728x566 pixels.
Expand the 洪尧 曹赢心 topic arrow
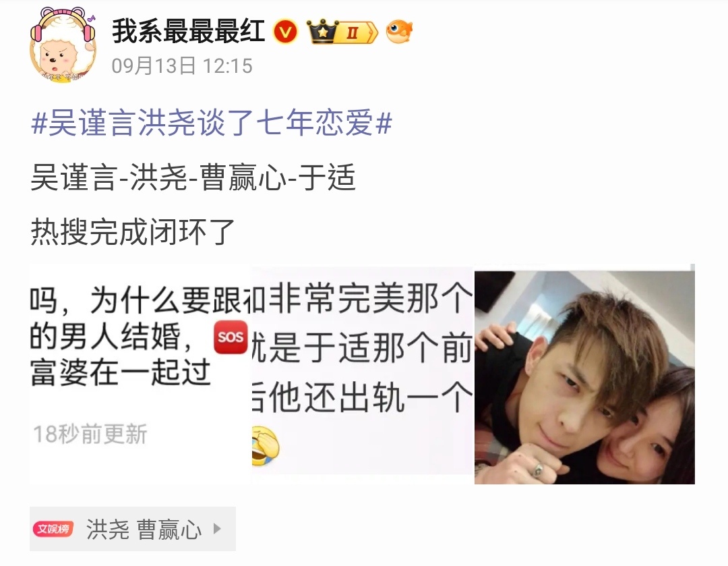click(217, 528)
